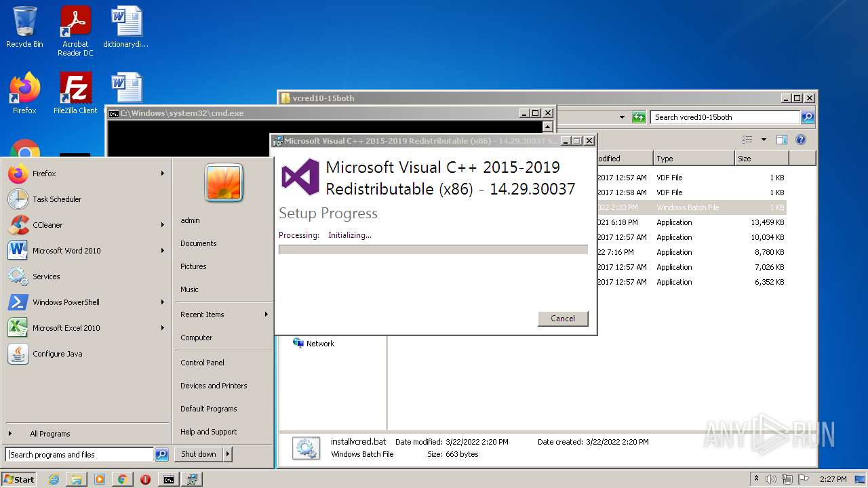The height and width of the screenshot is (488, 868).
Task: Open Computer from the Start menu
Action: tap(197, 338)
